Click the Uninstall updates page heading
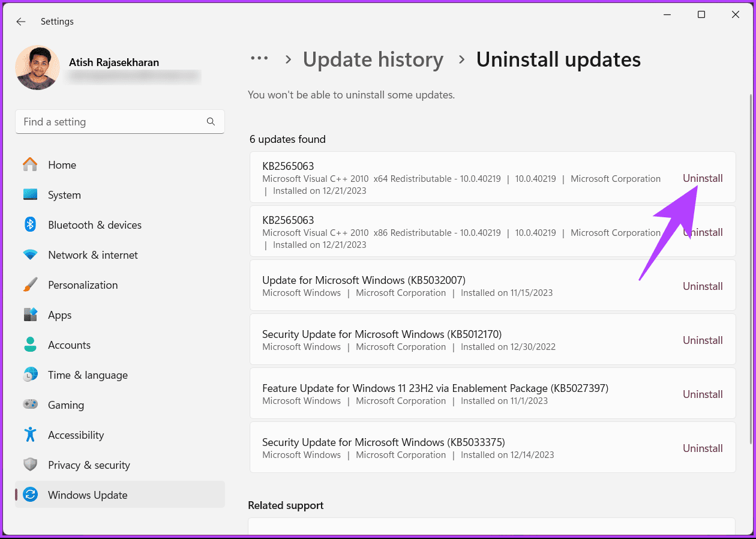 (559, 59)
